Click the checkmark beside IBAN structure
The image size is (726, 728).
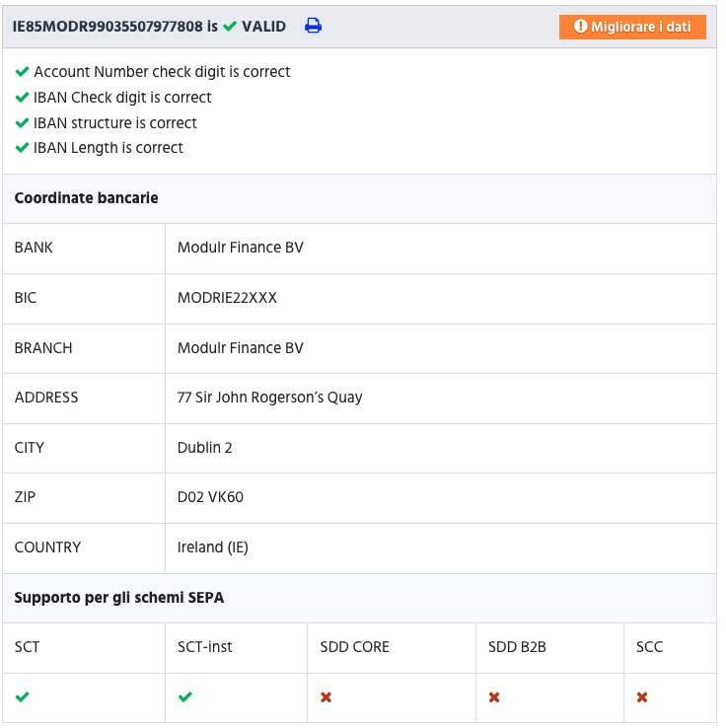click(22, 123)
